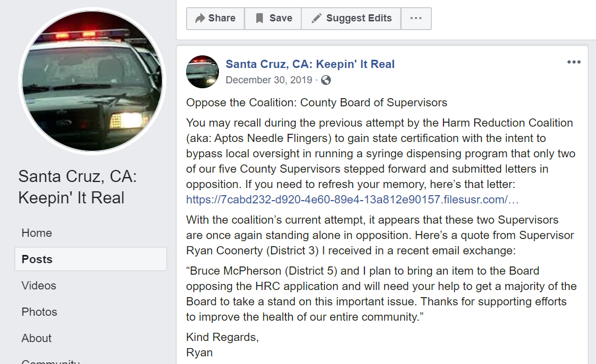Open the filesusr.com letter link
Viewport: 596px width, 364px height.
click(x=352, y=200)
